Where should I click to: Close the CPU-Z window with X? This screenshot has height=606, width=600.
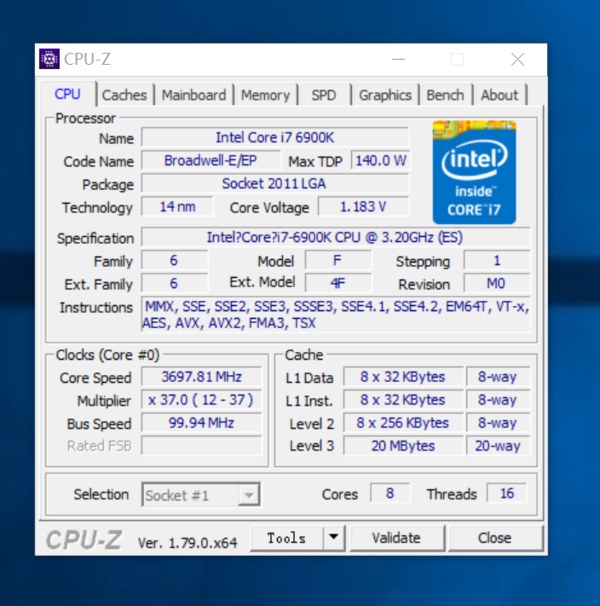(517, 60)
